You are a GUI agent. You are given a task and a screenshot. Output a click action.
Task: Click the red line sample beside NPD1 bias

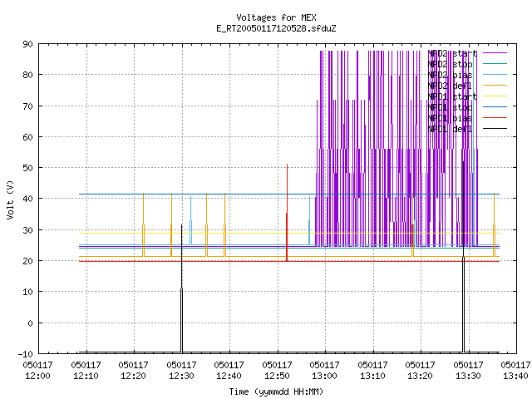click(495, 117)
